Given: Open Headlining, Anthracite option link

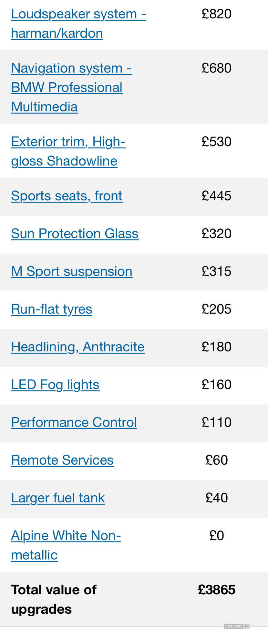Looking at the screenshot, I should (x=78, y=347).
